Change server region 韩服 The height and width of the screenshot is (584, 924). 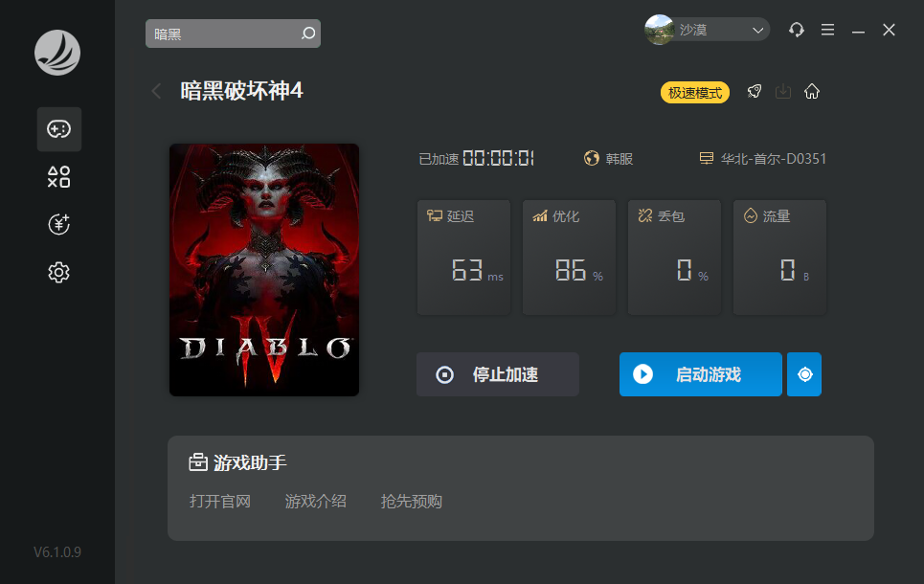(609, 159)
